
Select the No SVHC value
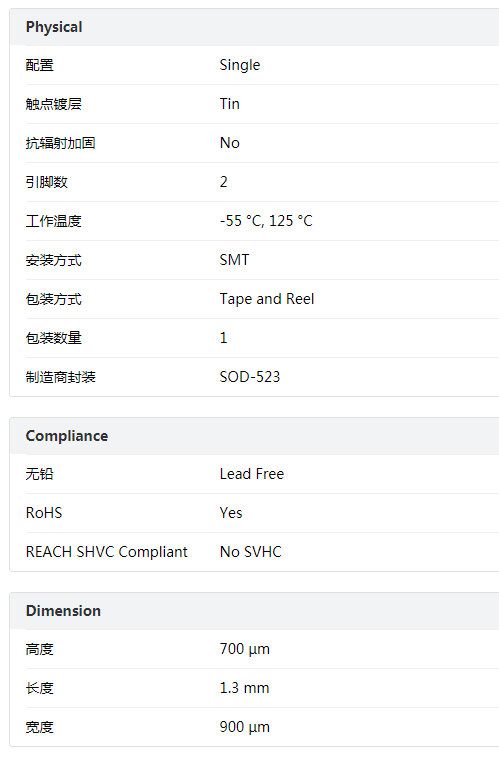point(250,552)
